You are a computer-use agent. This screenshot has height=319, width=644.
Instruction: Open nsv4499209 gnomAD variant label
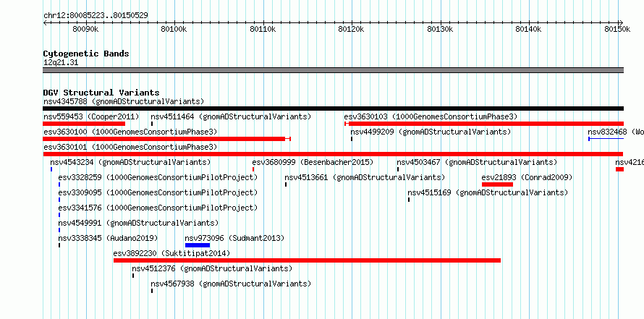click(x=431, y=132)
